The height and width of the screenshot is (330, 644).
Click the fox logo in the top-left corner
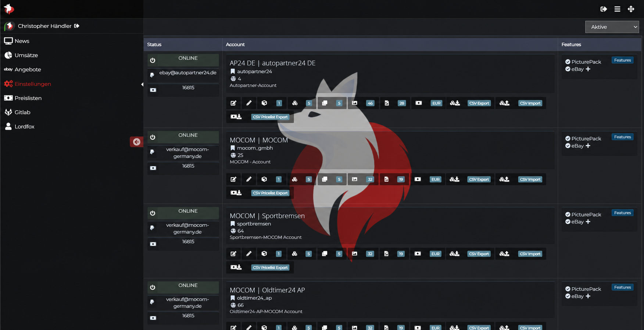(9, 9)
